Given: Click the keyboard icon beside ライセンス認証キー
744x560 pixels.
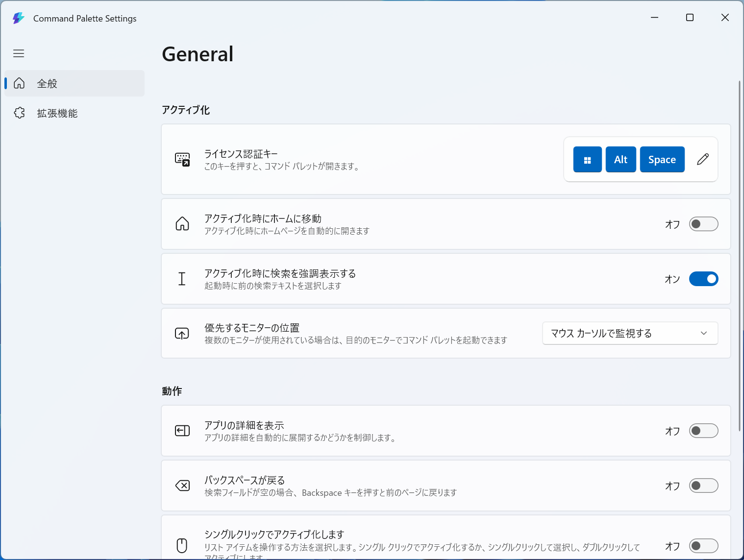Looking at the screenshot, I should [x=182, y=159].
